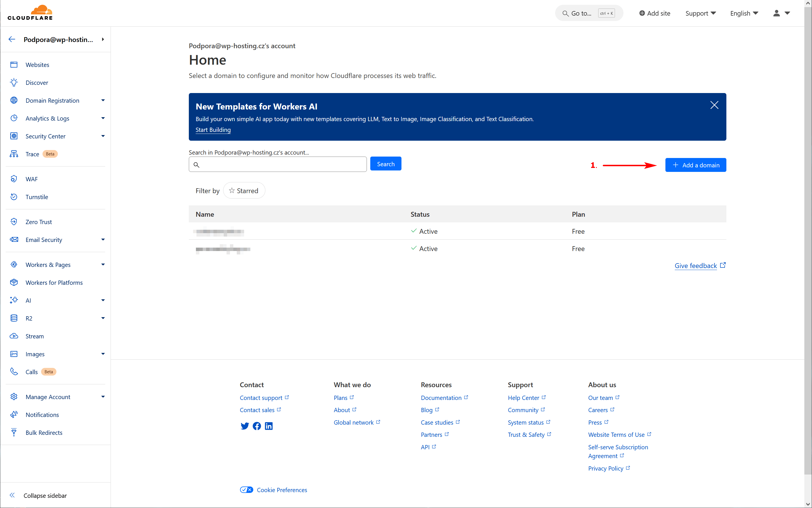Click the Images picture icon
Screen dimensions: 812x508
(x=14, y=354)
